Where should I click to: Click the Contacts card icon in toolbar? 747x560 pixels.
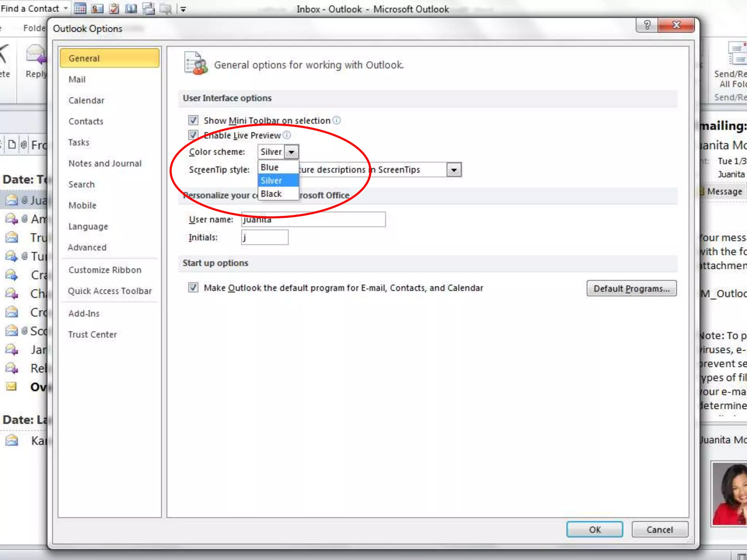click(97, 8)
